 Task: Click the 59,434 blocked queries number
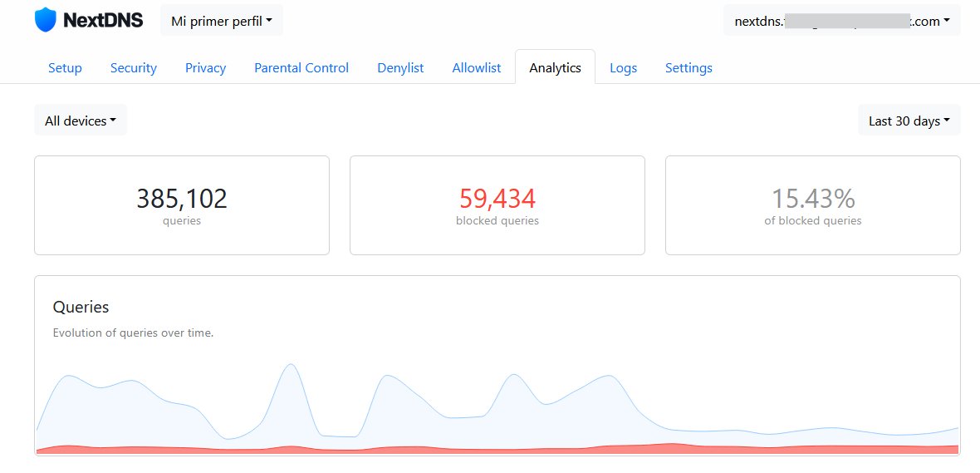[x=497, y=199]
